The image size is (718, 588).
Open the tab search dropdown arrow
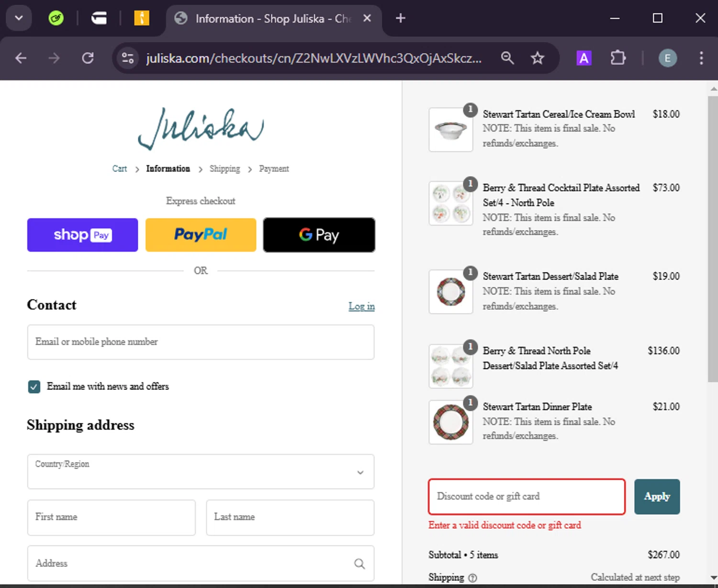[x=19, y=18]
